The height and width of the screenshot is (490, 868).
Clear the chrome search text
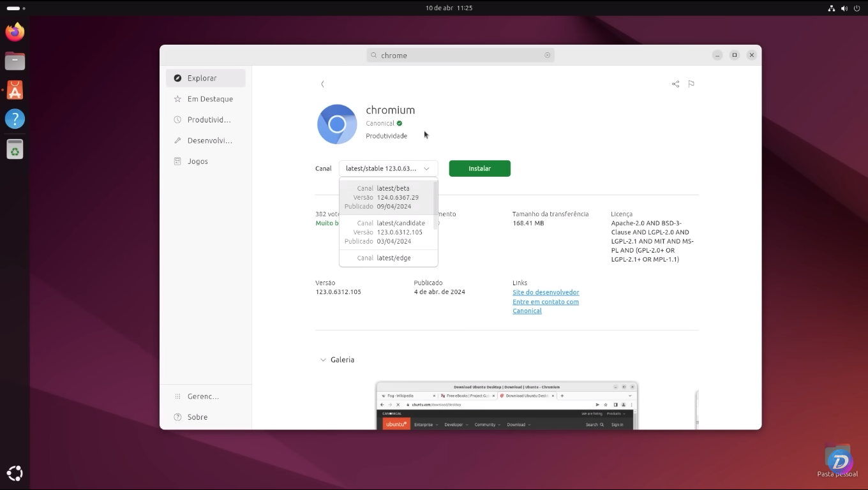(x=547, y=55)
